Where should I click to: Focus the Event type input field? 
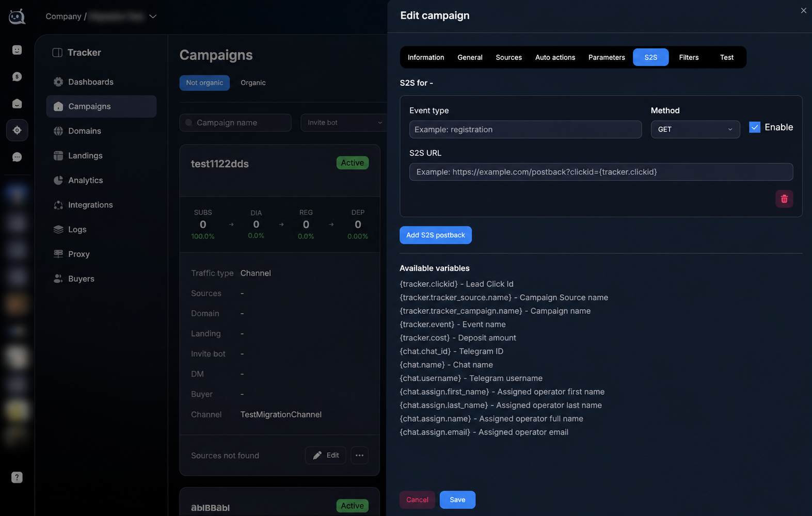(x=526, y=130)
